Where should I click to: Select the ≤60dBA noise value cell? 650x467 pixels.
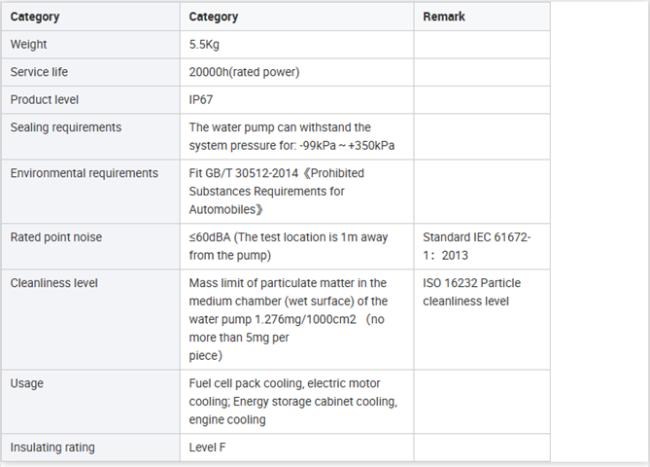(297, 246)
